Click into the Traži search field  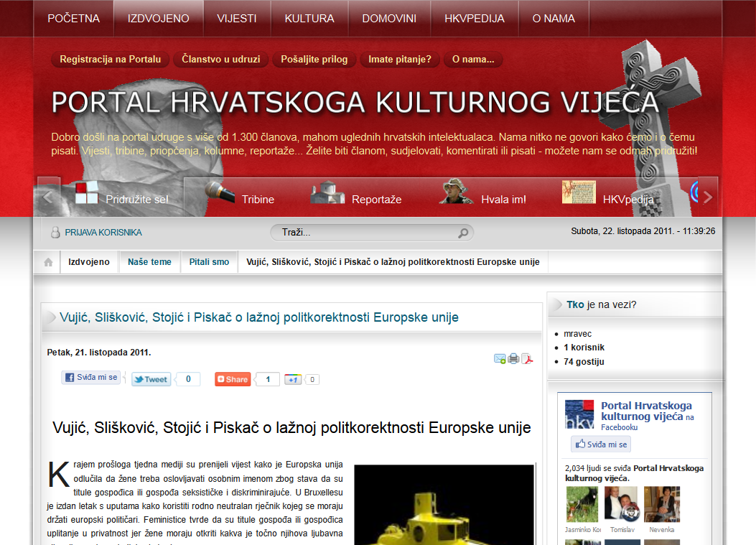tap(363, 233)
